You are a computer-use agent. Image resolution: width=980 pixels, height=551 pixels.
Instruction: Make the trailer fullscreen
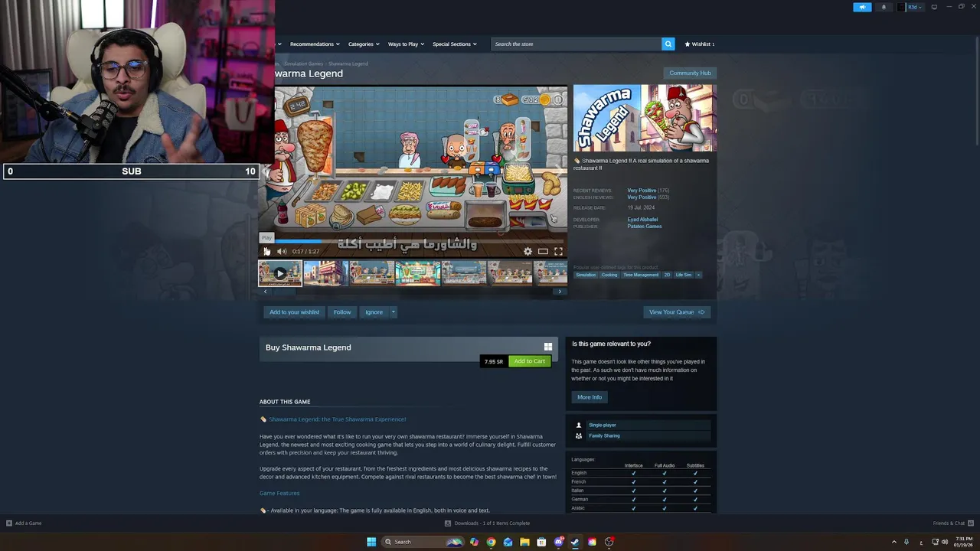(558, 251)
